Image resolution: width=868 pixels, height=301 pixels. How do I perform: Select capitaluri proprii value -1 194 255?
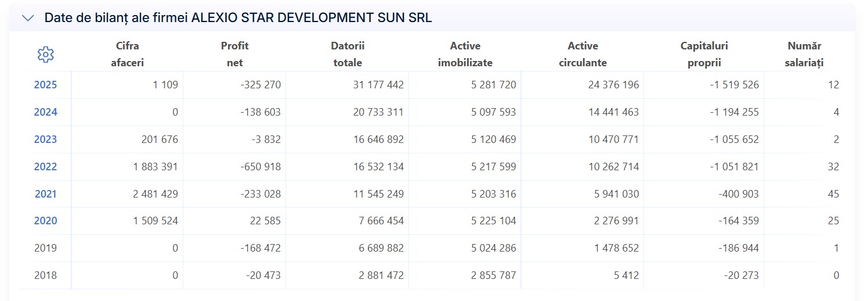(734, 112)
